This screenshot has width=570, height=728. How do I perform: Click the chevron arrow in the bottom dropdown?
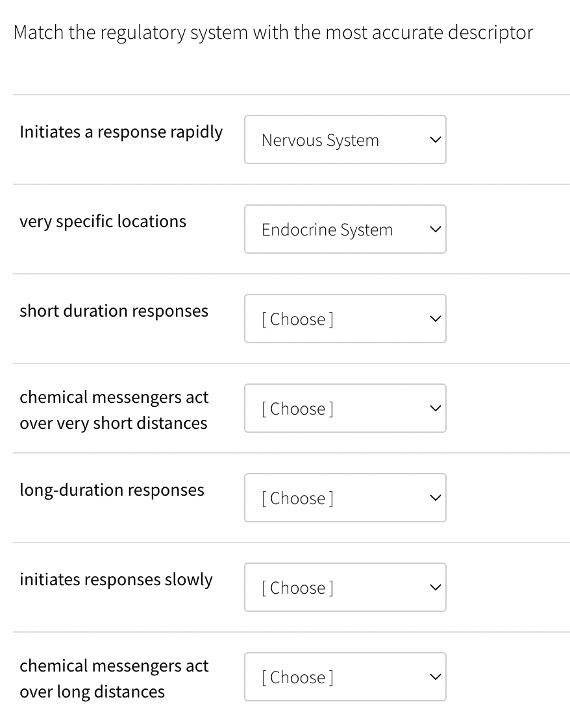click(435, 677)
